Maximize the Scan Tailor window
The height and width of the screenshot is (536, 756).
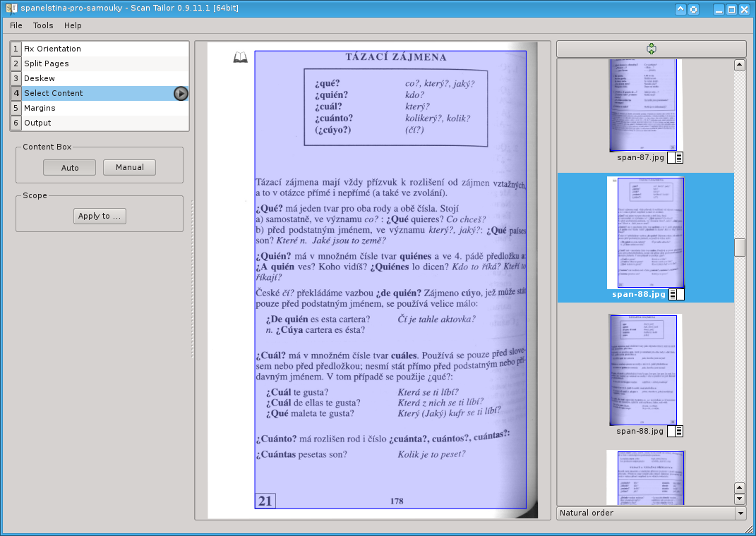[731, 9]
